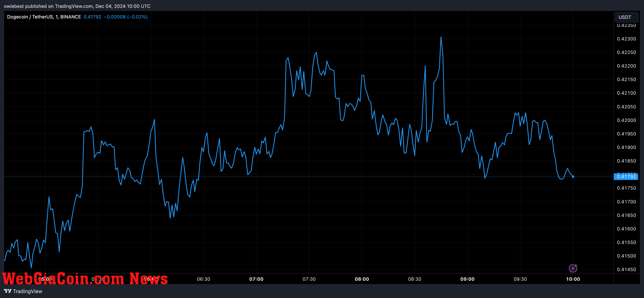Click the 09:30 time axis label
644x298 pixels.
520,279
